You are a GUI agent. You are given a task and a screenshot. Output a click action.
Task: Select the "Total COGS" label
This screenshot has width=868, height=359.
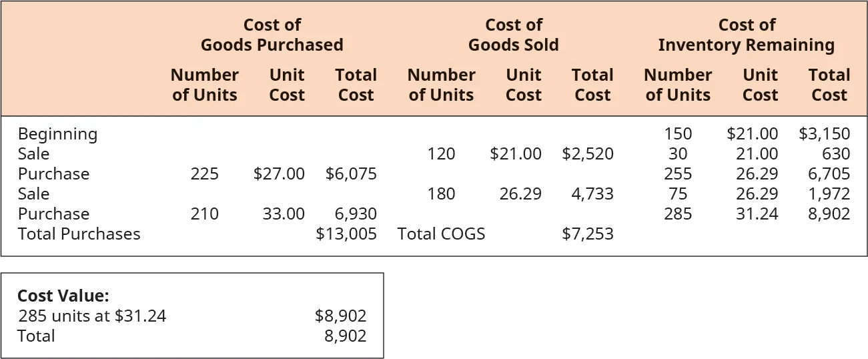coord(441,234)
